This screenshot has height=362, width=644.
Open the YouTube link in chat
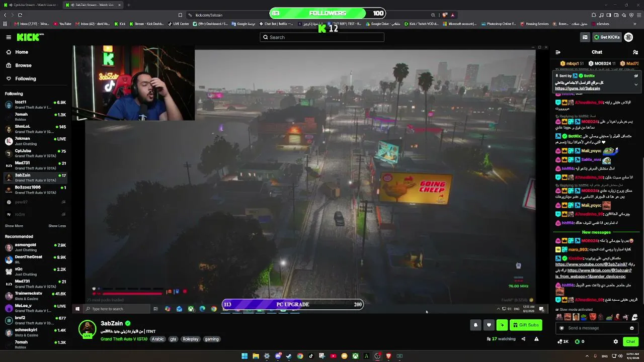591,264
